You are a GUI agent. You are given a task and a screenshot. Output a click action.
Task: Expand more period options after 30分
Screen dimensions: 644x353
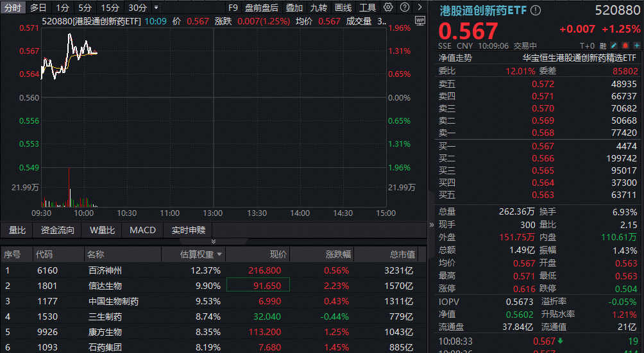(156, 8)
